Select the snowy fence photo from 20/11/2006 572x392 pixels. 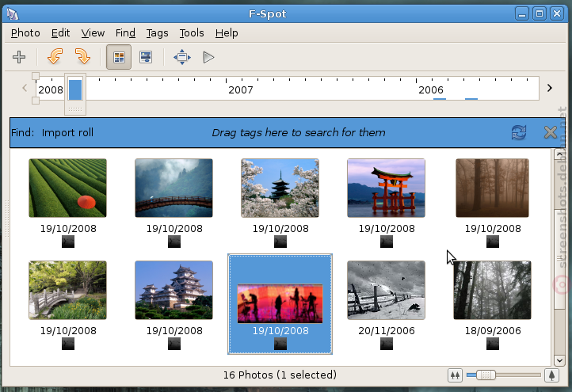pos(387,291)
